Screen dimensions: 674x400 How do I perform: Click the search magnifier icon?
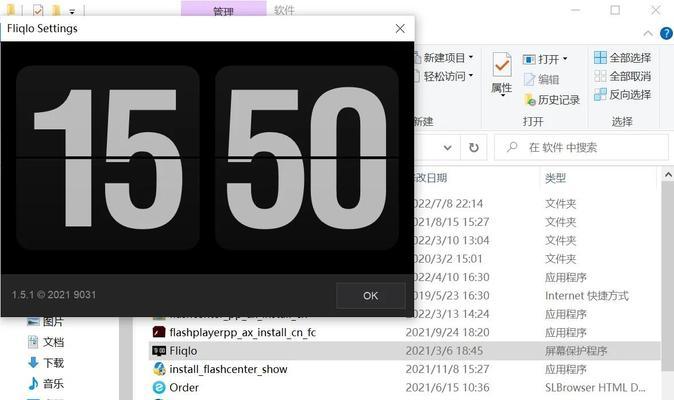pyautogui.click(x=512, y=147)
